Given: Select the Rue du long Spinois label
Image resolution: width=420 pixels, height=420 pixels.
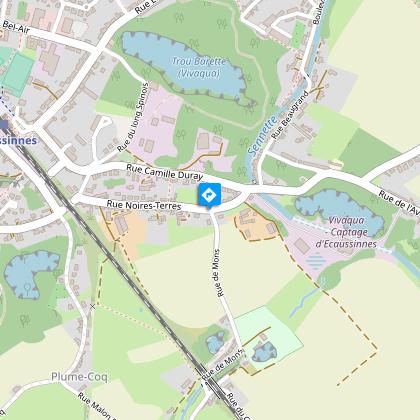Looking at the screenshot, I should (133, 117).
